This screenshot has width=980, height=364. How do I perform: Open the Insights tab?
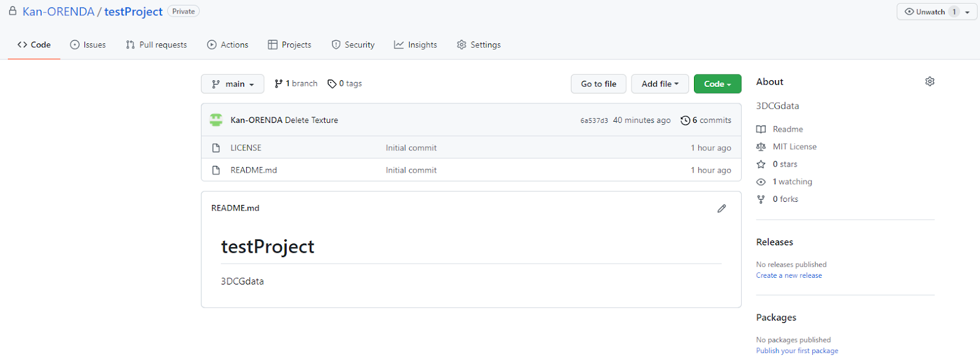pyautogui.click(x=415, y=45)
